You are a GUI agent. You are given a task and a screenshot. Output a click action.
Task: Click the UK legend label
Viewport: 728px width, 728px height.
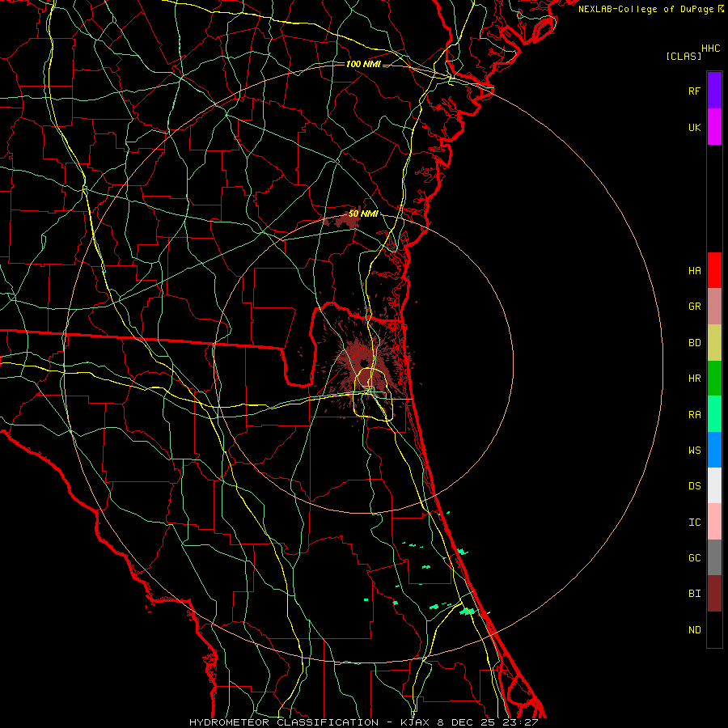point(694,127)
